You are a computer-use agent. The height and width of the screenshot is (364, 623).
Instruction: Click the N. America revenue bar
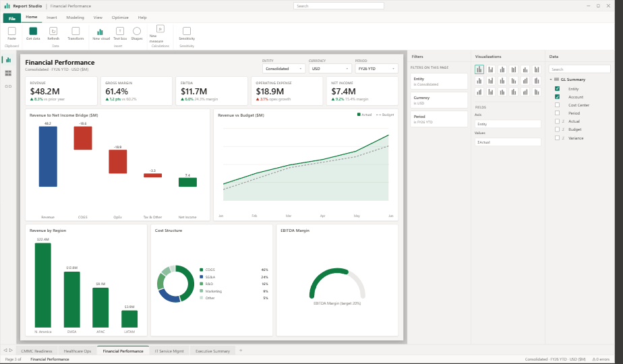(43, 285)
